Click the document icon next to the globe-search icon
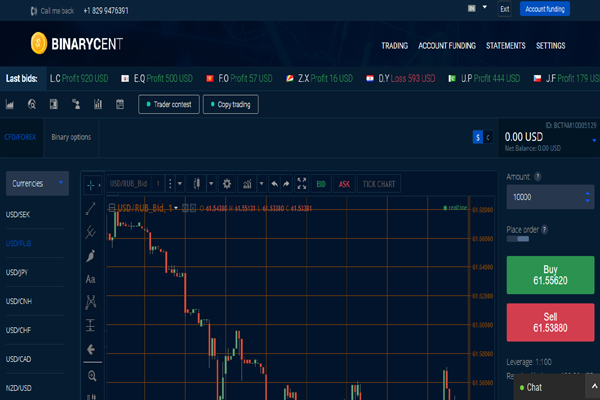 54,104
